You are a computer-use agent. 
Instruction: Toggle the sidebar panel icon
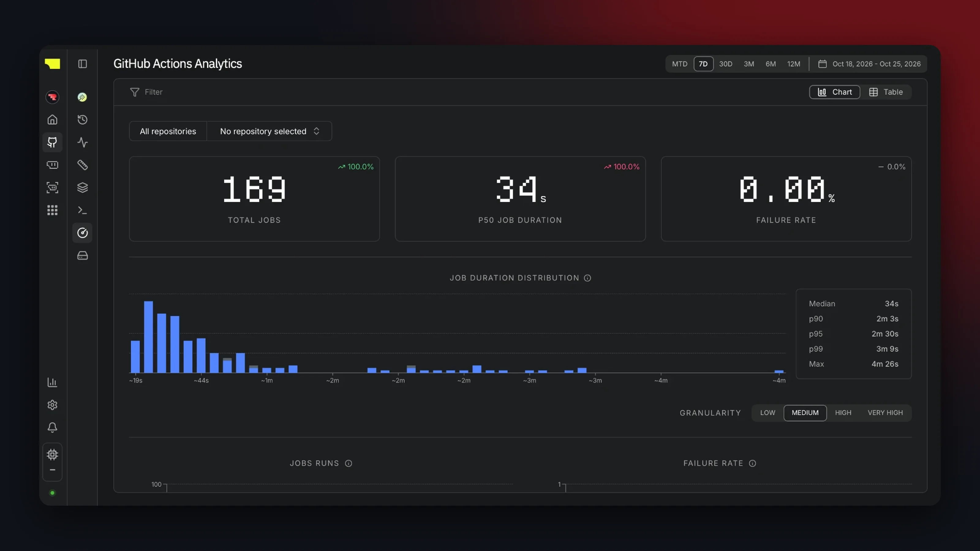click(x=83, y=63)
